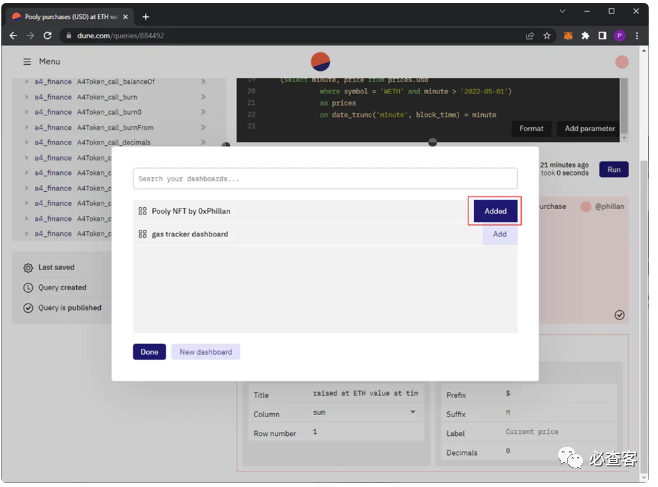Click the Last saved gear icon
This screenshot has width=658, height=487.
(x=28, y=268)
